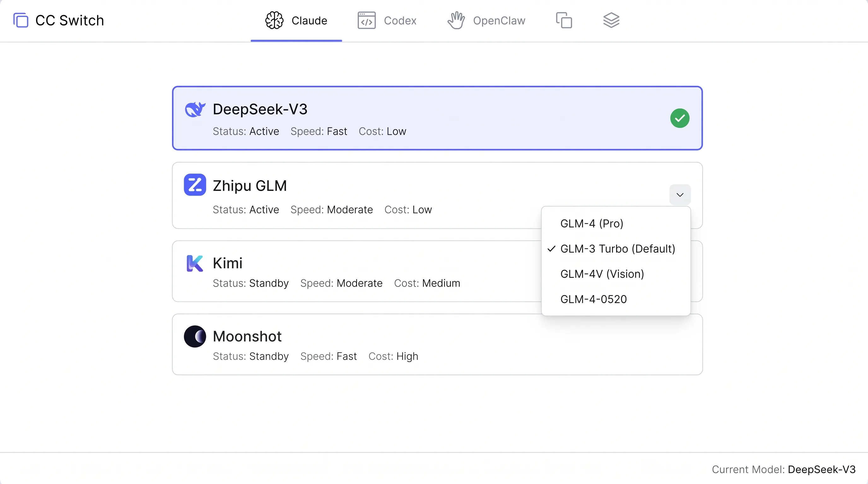This screenshot has width=868, height=484.
Task: Click DeepSeek-V3 'Status: Active' text
Action: (x=246, y=131)
